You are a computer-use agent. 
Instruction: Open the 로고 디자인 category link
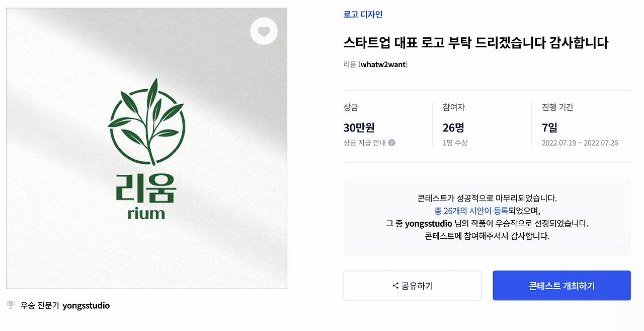362,14
